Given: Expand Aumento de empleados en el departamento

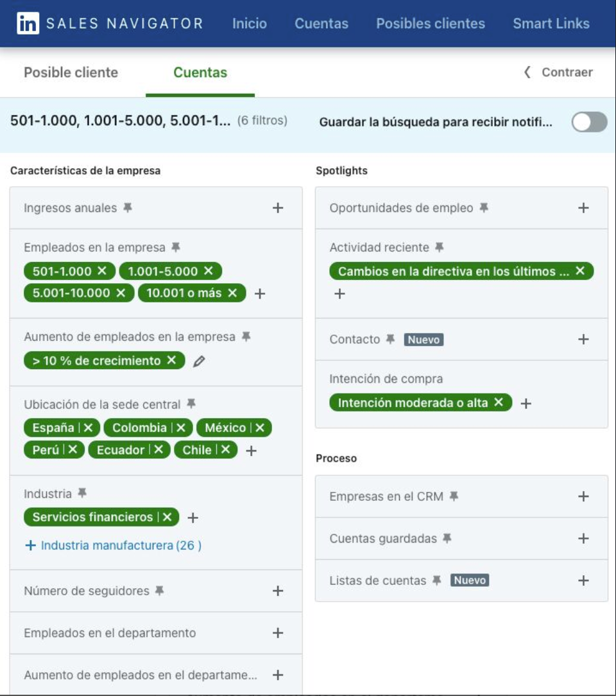Looking at the screenshot, I should click(x=278, y=675).
